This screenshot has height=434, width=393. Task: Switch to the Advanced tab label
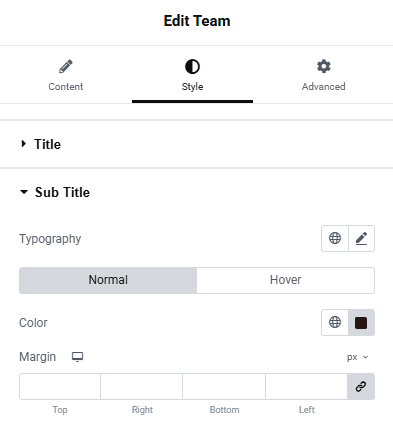coord(324,87)
